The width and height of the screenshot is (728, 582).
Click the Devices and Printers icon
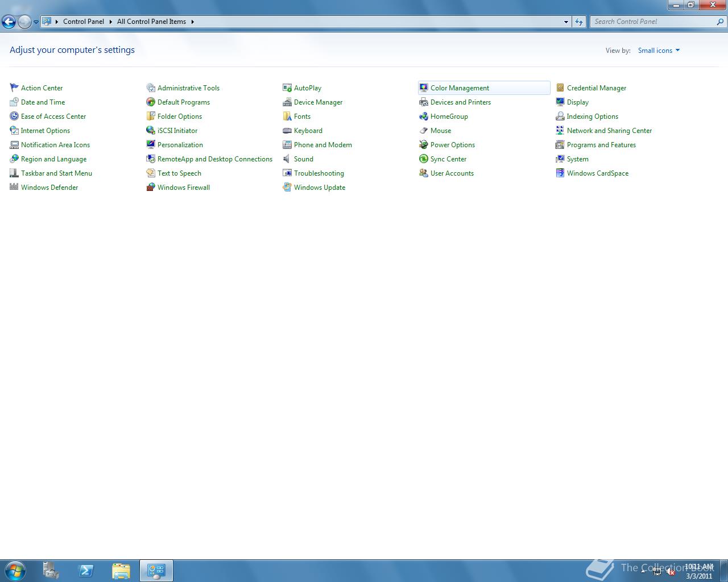coord(424,102)
